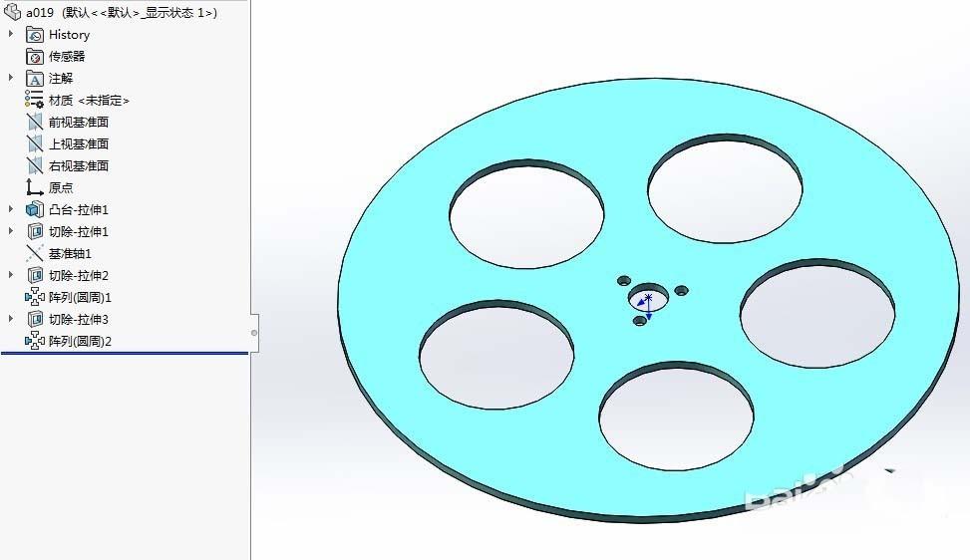
Task: Select the '前视基准面' label
Action: click(79, 123)
